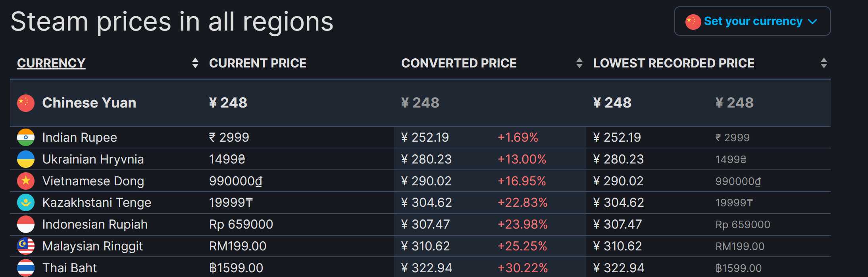The height and width of the screenshot is (277, 868).
Task: Click the Thai flag icon
Action: [x=26, y=268]
